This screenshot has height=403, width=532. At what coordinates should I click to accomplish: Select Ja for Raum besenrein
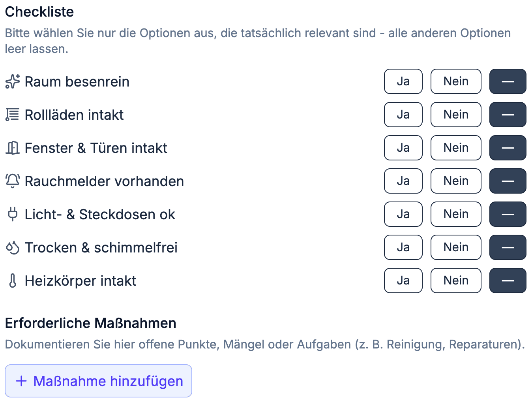tap(403, 81)
